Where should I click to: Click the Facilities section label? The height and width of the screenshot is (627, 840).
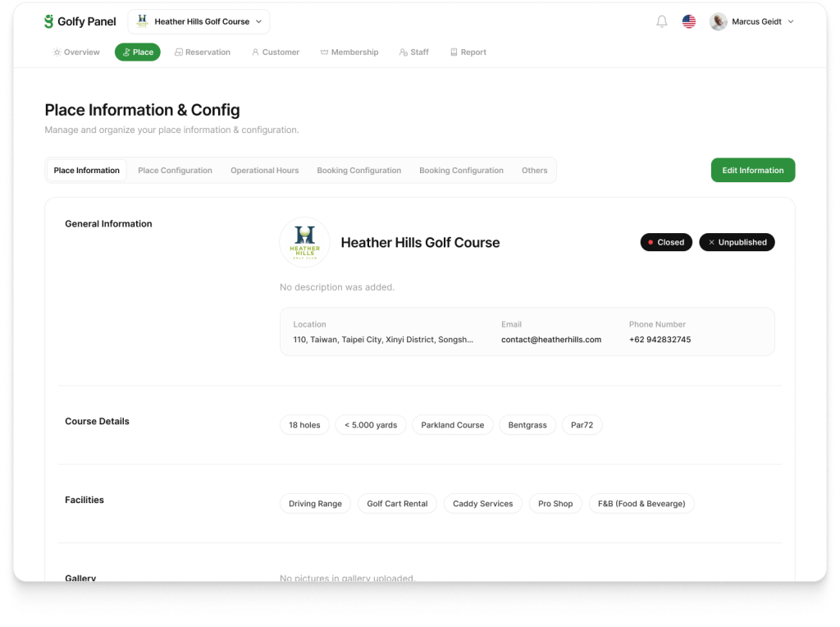(84, 500)
